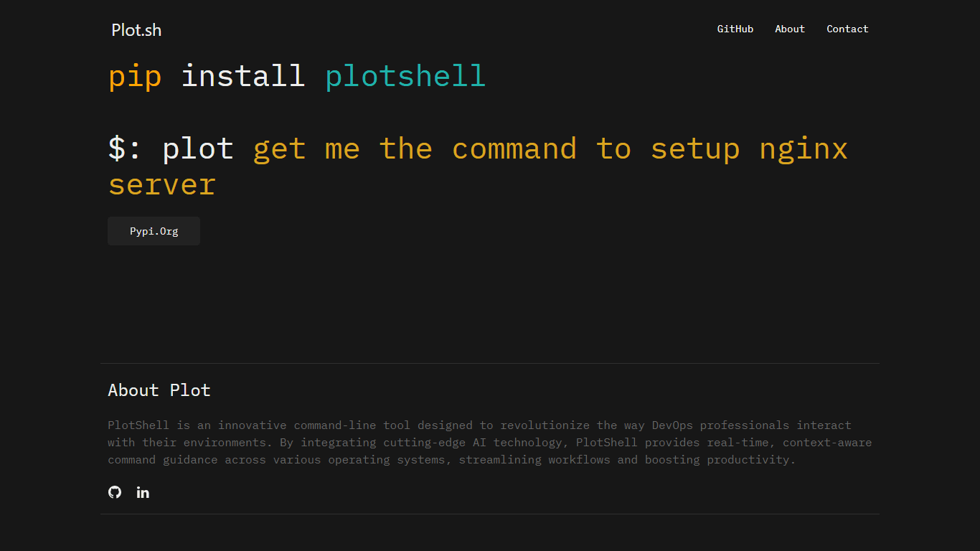Click the Pypi.Org button
This screenshot has width=980, height=551.
(x=154, y=231)
